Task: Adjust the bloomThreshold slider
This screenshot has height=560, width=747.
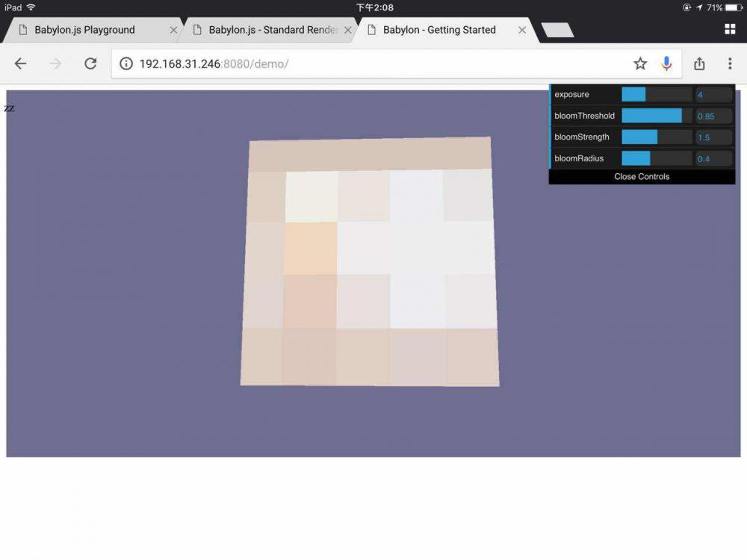Action: coord(657,116)
